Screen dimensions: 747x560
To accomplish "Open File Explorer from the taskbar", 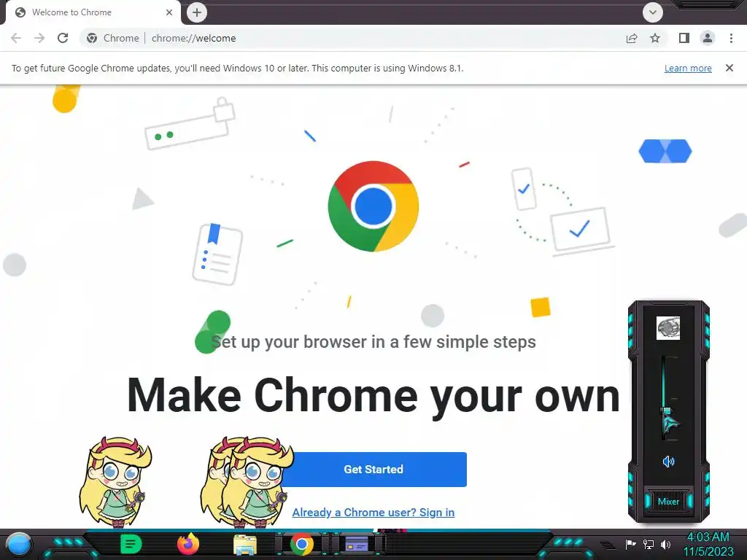I will [x=245, y=545].
